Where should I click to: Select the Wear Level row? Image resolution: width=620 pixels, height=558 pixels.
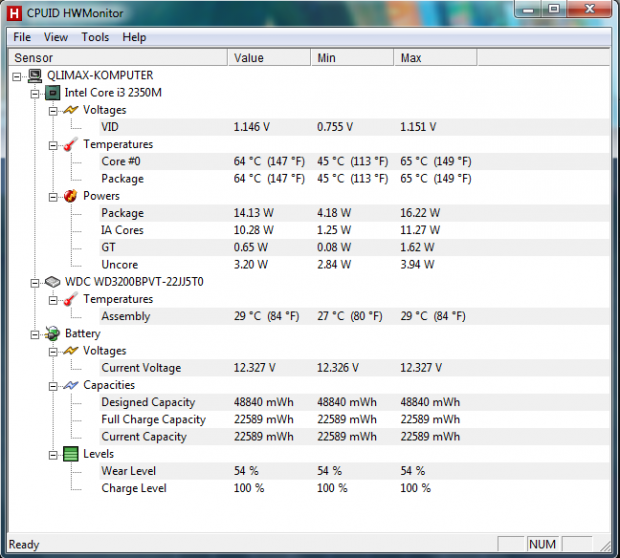pos(354,471)
